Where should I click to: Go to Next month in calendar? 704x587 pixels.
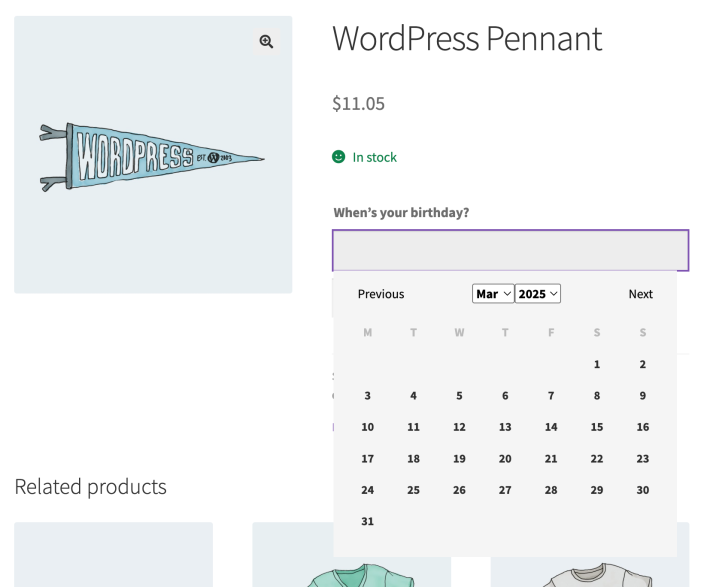[x=640, y=294]
